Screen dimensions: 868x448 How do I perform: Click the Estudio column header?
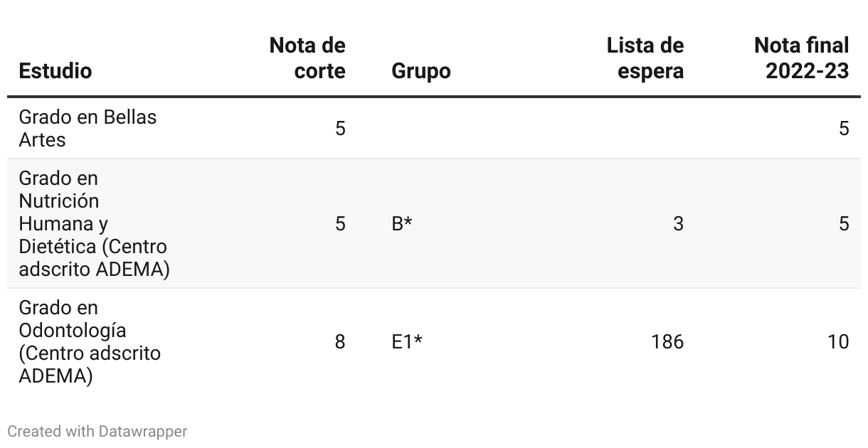tap(55, 71)
